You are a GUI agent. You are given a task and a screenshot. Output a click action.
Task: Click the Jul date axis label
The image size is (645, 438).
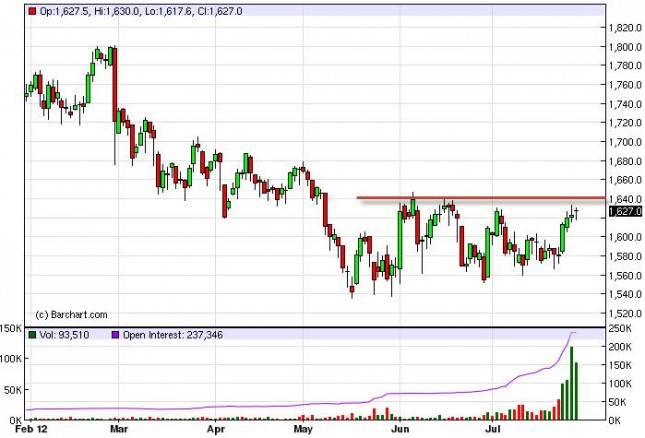coord(492,429)
